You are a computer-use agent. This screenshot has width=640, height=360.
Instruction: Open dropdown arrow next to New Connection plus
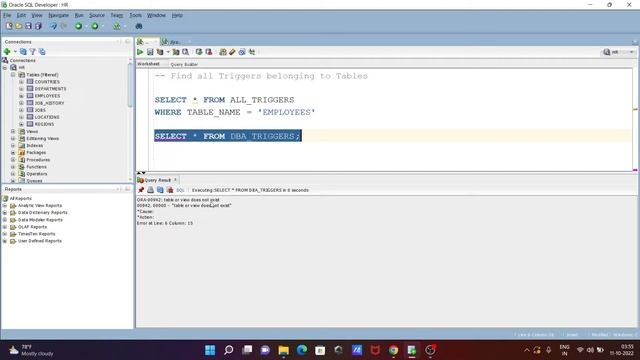coord(15,51)
